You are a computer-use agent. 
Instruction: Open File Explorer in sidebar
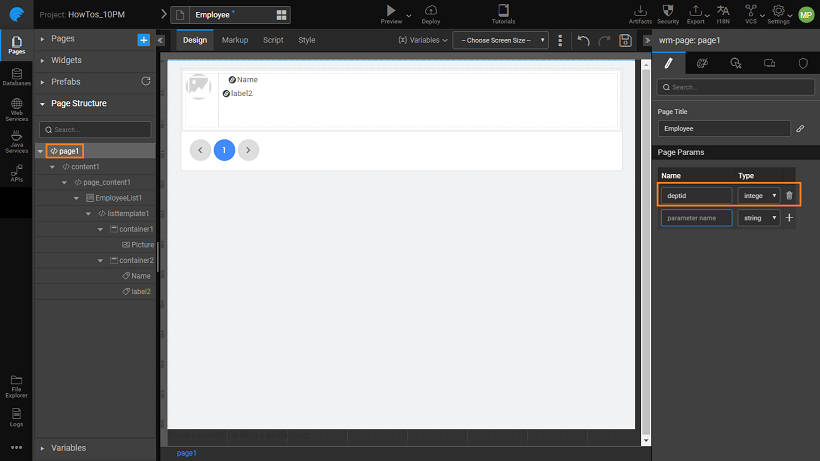(x=16, y=383)
